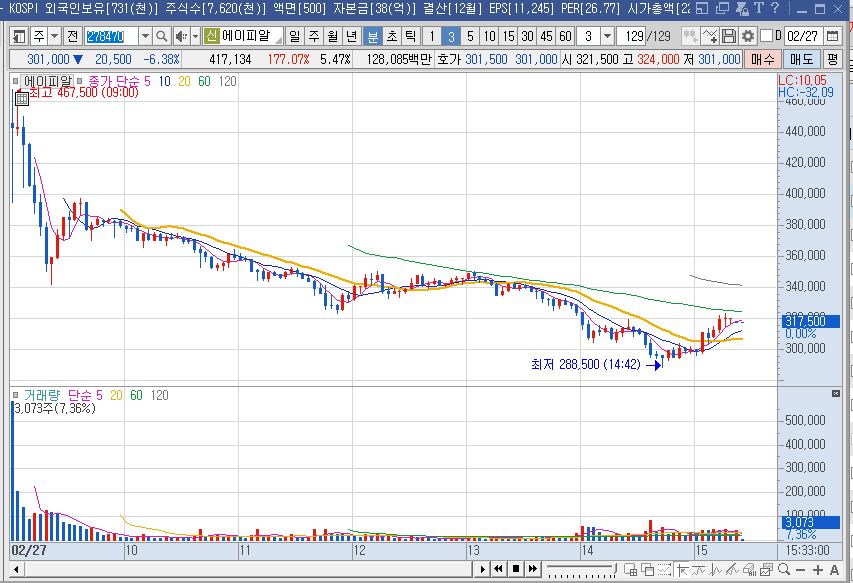The image size is (853, 583).
Task: Click the save chart floppy disk icon
Action: 729,36
